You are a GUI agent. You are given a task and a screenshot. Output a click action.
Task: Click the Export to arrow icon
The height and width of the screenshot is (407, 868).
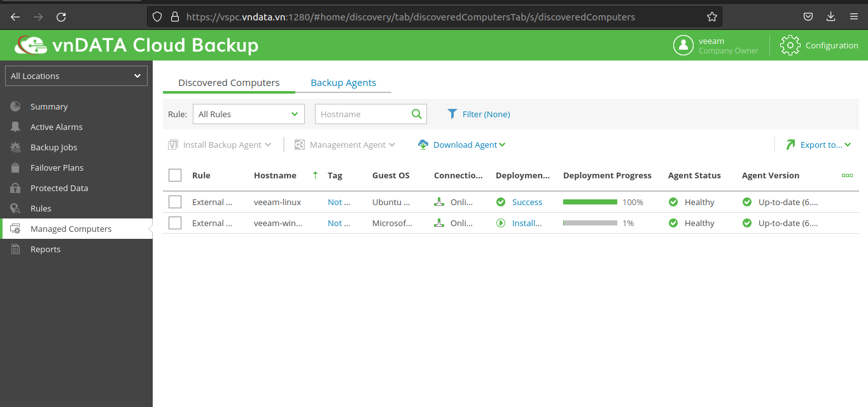790,145
